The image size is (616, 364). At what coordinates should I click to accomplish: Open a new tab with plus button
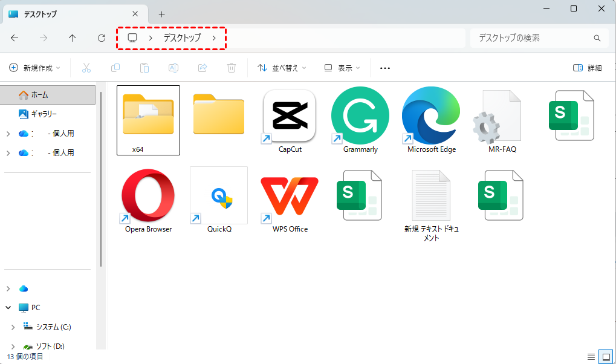pyautogui.click(x=161, y=14)
